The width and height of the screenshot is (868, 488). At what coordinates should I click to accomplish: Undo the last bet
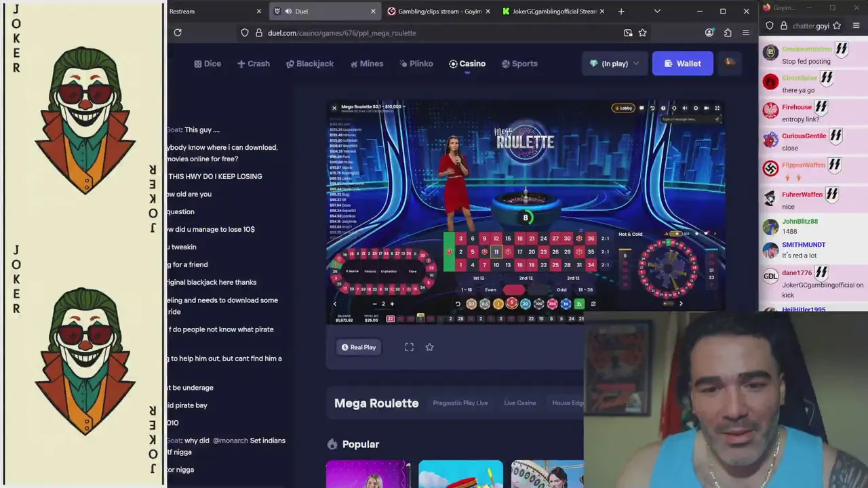click(x=458, y=304)
